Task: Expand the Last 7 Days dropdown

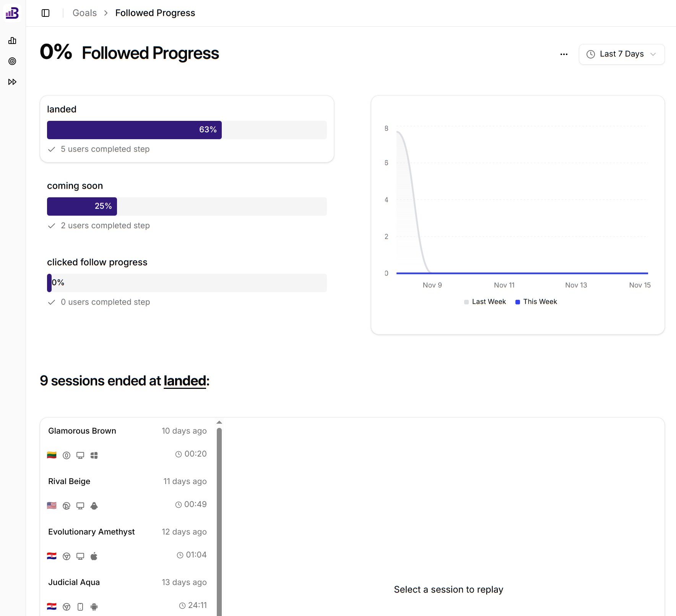Action: click(x=622, y=54)
